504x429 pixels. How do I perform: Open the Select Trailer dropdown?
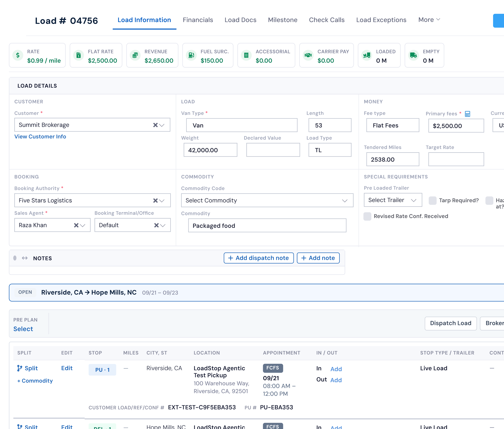pos(393,200)
